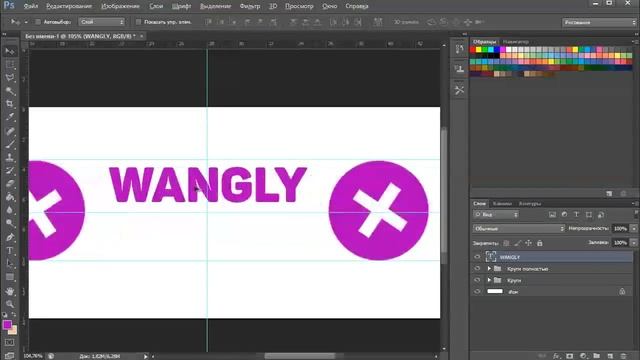
Task: Select the Pen tool
Action: click(x=10, y=237)
